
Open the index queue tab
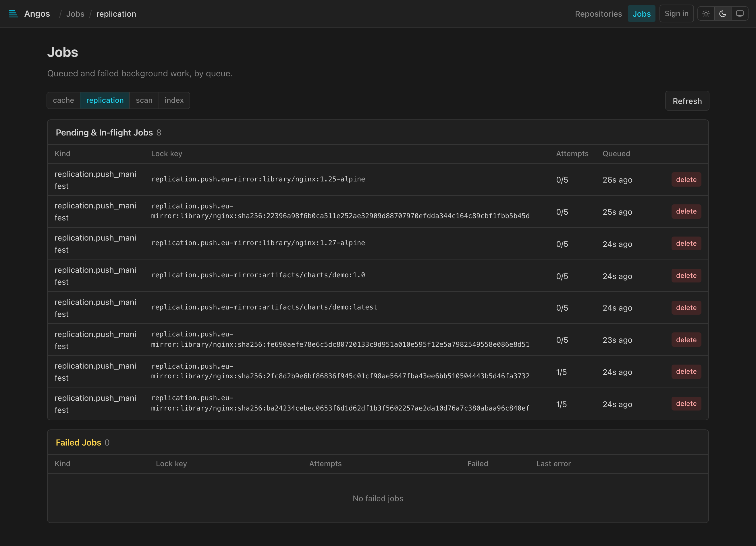tap(174, 100)
